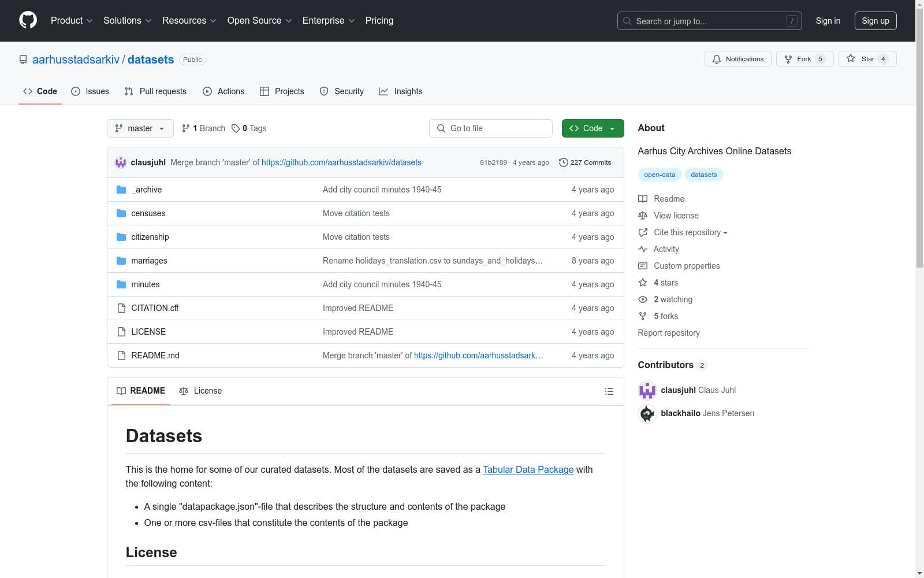Open the master branch selector

click(x=140, y=128)
